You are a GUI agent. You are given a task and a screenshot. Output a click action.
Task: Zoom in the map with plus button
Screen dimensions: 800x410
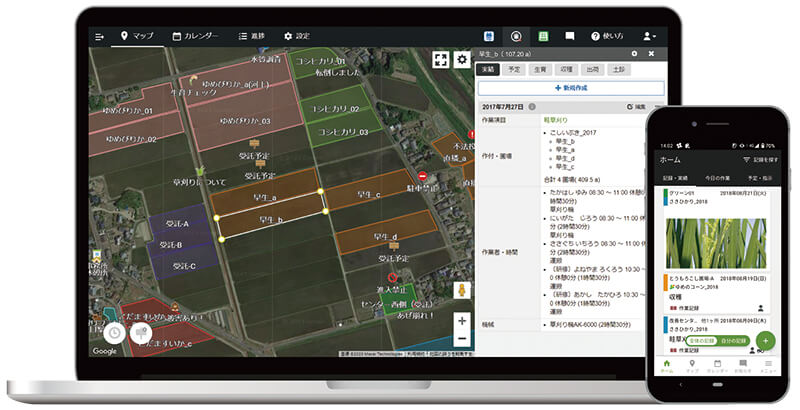pyautogui.click(x=461, y=321)
